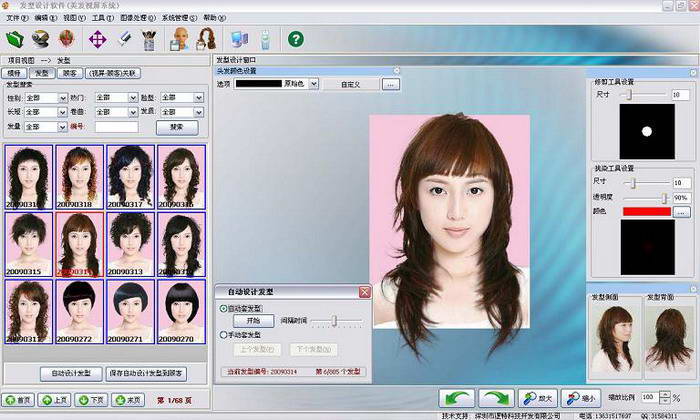Select 手动套发型 radio button
The width and height of the screenshot is (700, 420).
click(224, 335)
